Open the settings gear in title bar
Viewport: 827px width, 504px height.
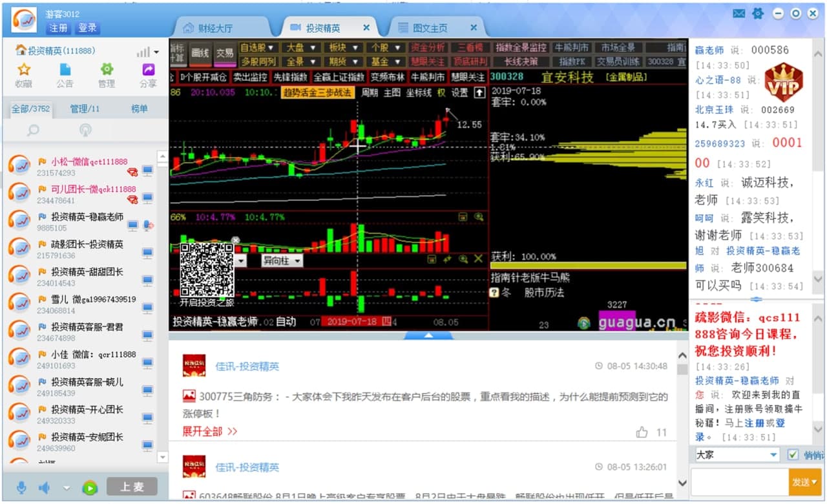tap(758, 14)
